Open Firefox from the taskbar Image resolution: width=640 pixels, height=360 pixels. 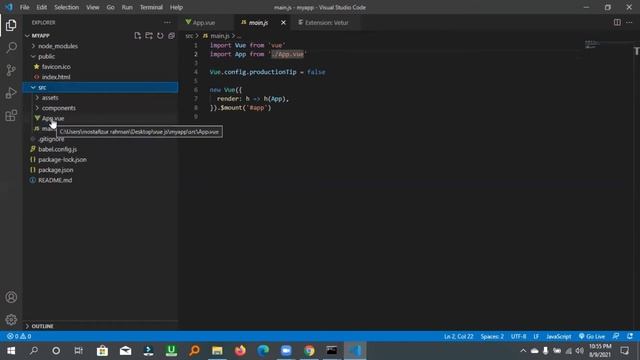pos(240,351)
